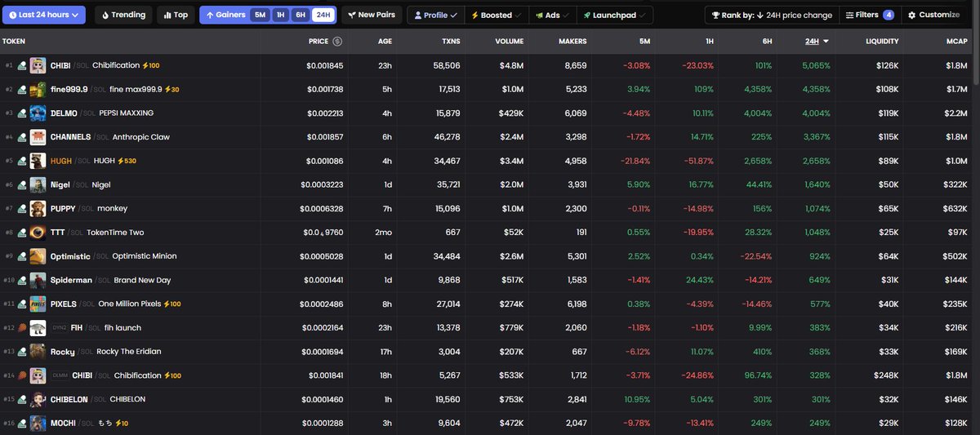Sort by the AGE column header
The width and height of the screenshot is (980, 435).
[x=385, y=41]
